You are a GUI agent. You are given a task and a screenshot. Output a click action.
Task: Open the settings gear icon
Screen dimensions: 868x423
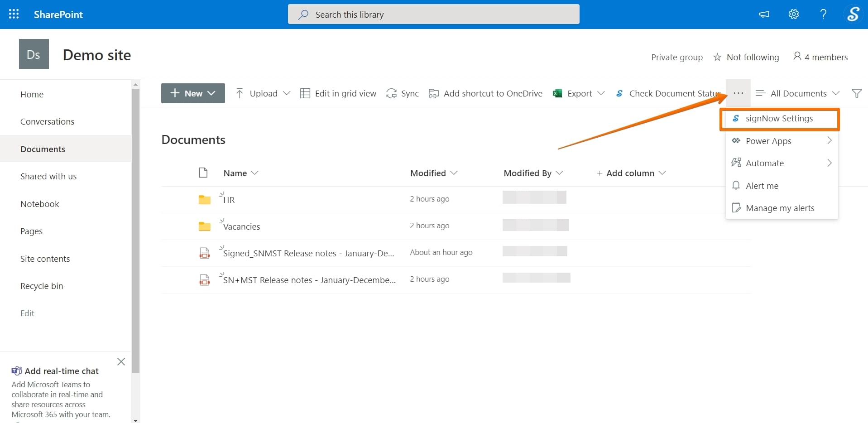coord(794,14)
